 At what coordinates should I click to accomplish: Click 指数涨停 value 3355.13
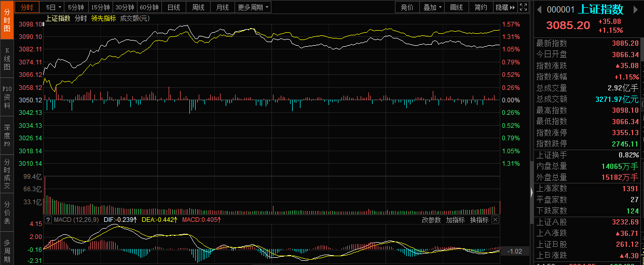(x=625, y=132)
